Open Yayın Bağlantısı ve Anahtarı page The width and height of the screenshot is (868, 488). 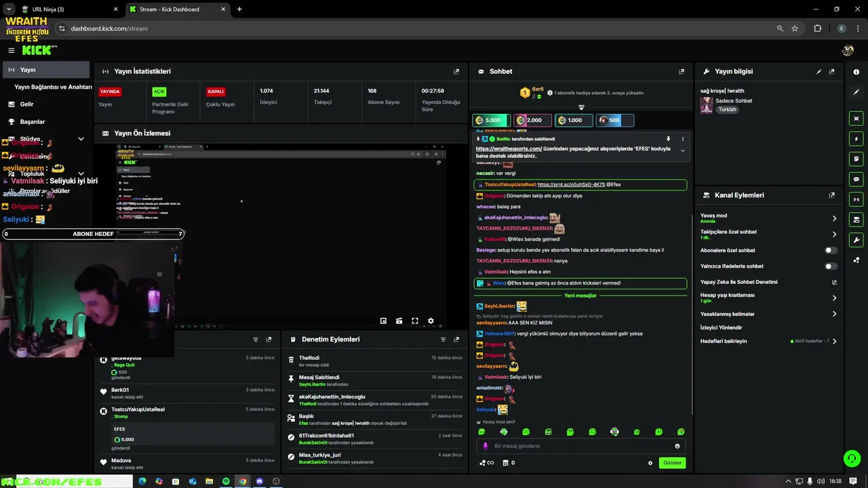point(53,87)
